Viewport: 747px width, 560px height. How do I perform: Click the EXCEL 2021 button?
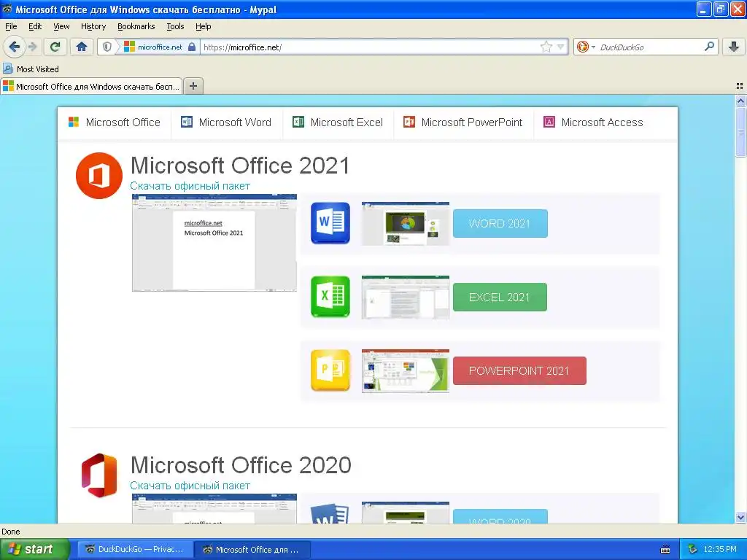point(500,297)
